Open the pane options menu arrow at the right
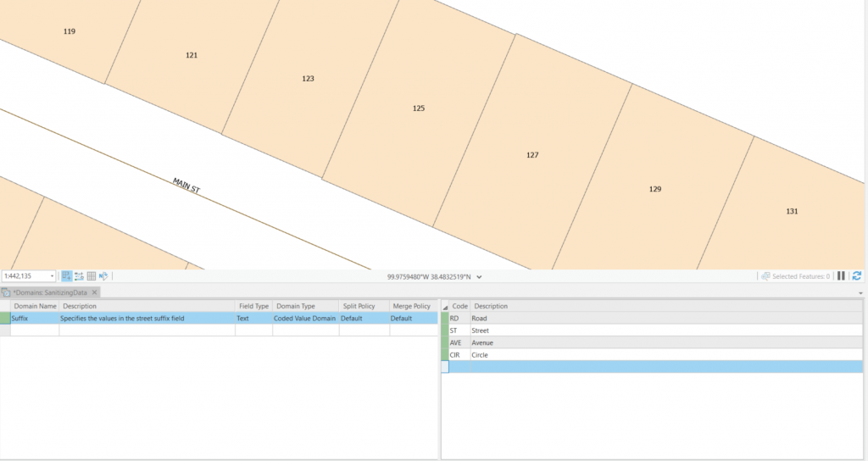 (861, 292)
